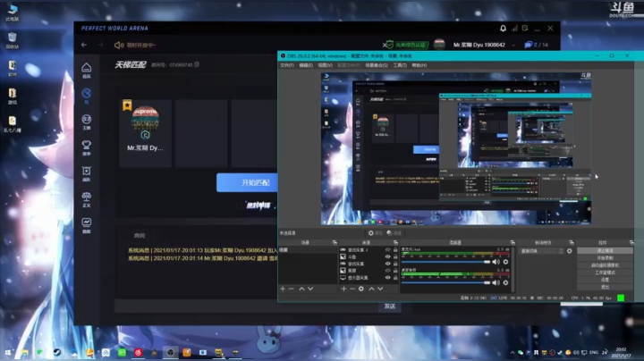Open the chat messages counter 2/14
Screen dimensions: 644x361
[537, 45]
